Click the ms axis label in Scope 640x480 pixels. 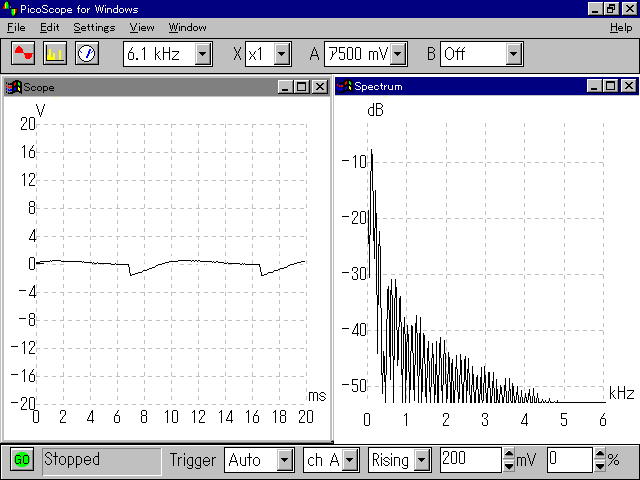click(x=317, y=396)
